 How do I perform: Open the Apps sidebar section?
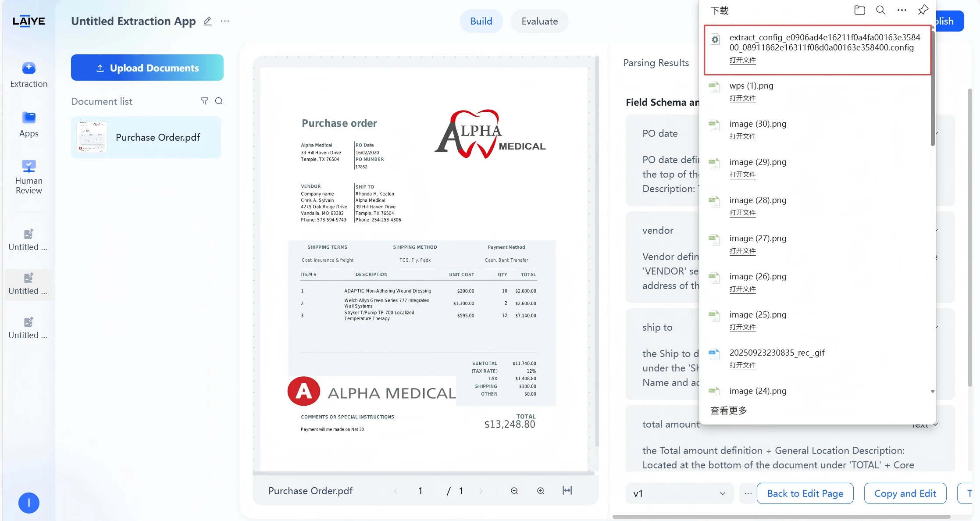point(29,125)
